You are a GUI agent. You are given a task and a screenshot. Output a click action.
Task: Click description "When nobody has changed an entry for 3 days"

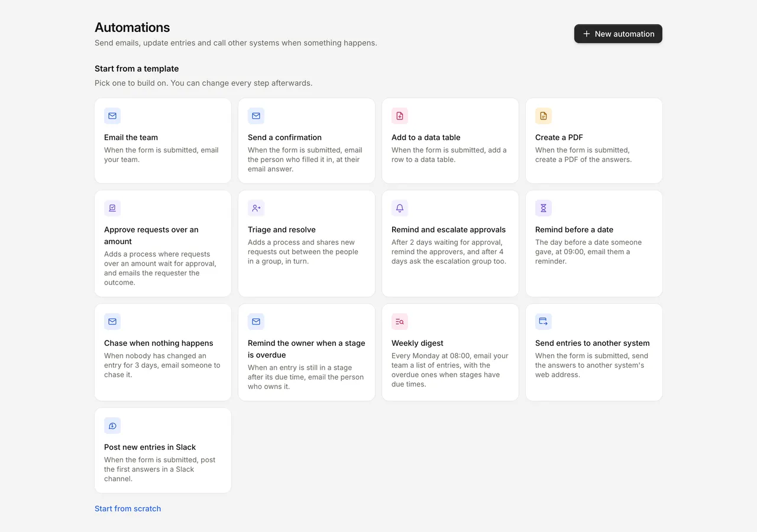coord(162,365)
